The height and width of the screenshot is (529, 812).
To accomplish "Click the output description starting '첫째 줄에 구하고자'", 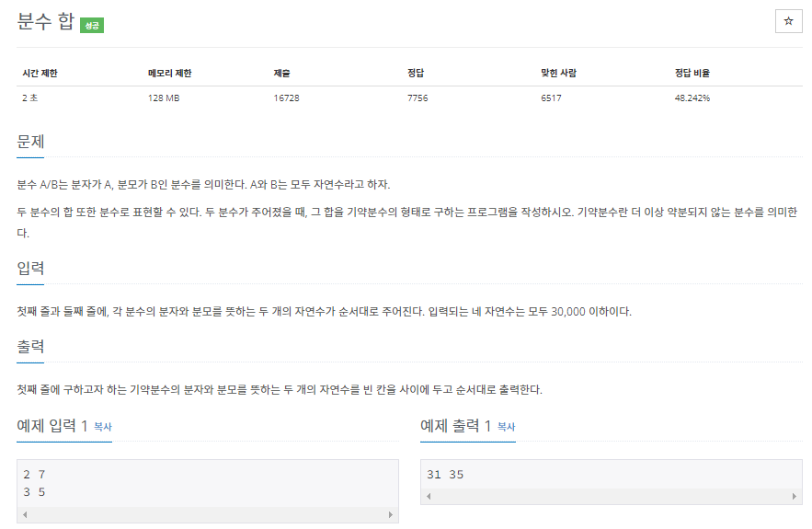I will [280, 390].
